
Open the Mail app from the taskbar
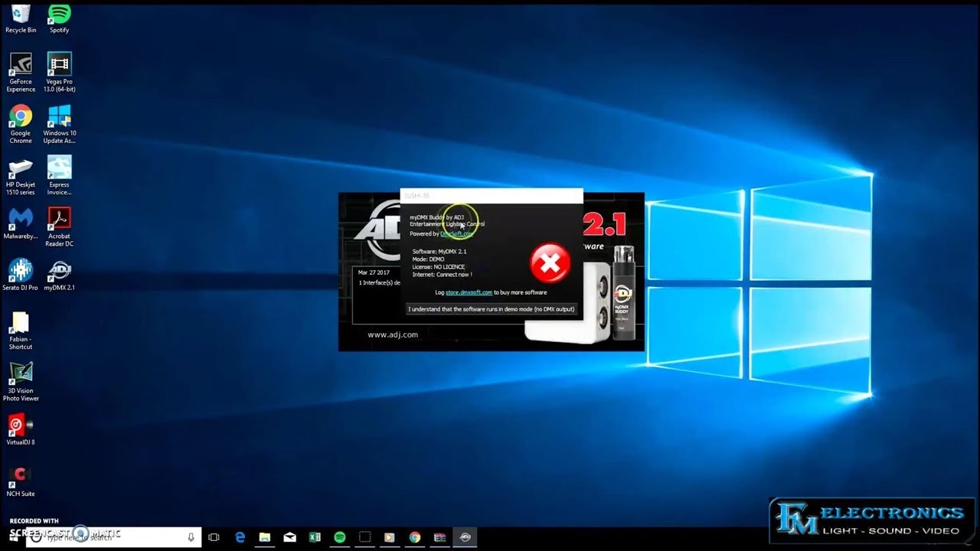click(289, 537)
